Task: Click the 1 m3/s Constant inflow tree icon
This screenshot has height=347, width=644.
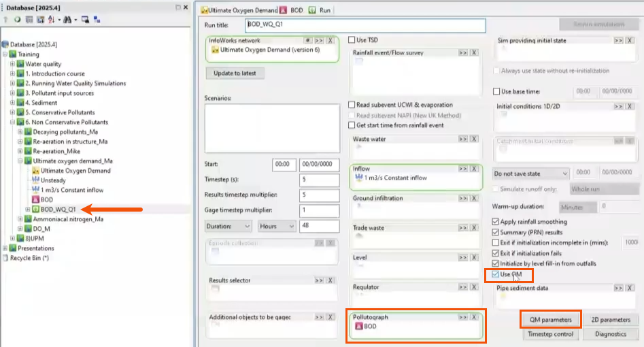Action: (36, 190)
